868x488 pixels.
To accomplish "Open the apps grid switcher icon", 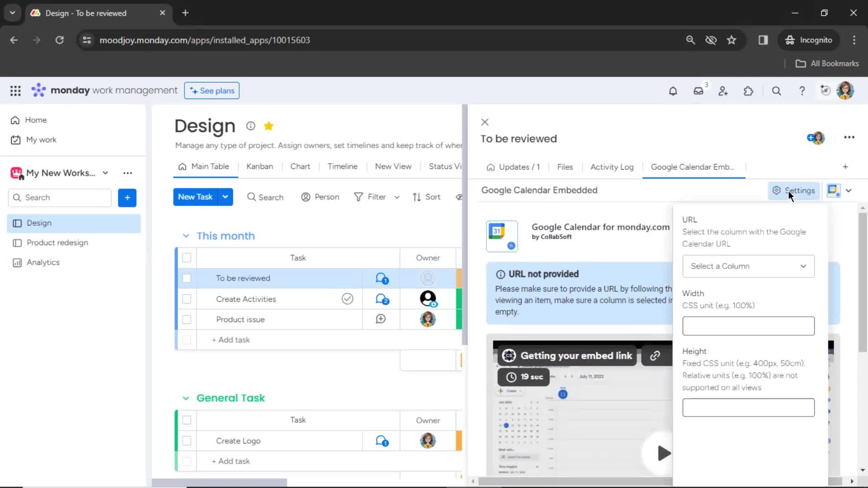I will 15,91.
